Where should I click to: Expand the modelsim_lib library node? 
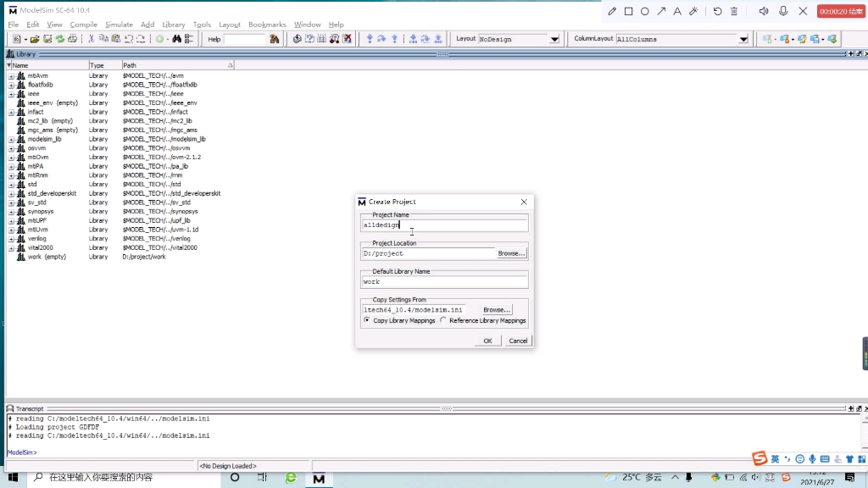click(x=11, y=140)
